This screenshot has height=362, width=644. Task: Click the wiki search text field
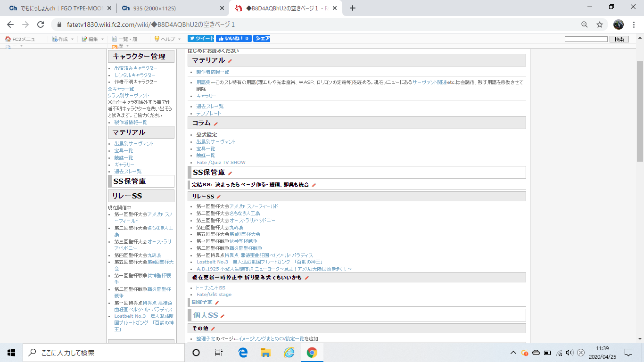pyautogui.click(x=586, y=39)
